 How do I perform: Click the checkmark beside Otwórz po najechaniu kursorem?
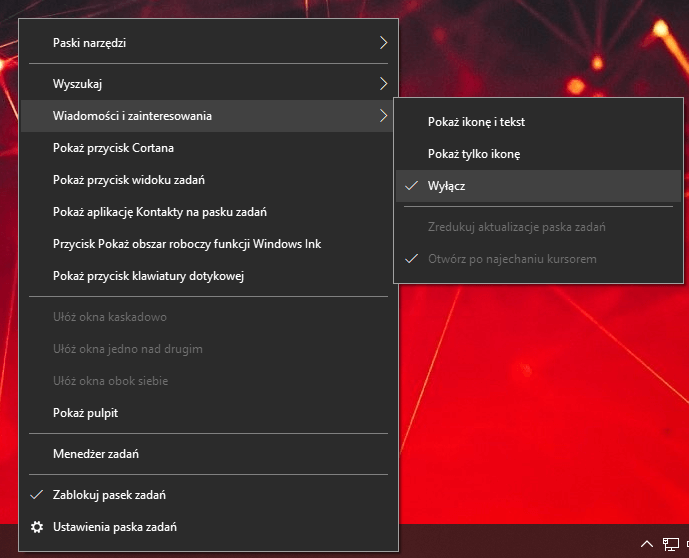pos(411,259)
